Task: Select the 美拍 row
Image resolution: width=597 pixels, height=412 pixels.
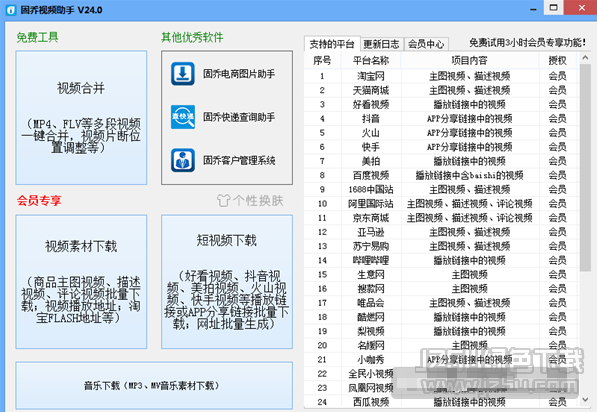Action: [x=442, y=161]
